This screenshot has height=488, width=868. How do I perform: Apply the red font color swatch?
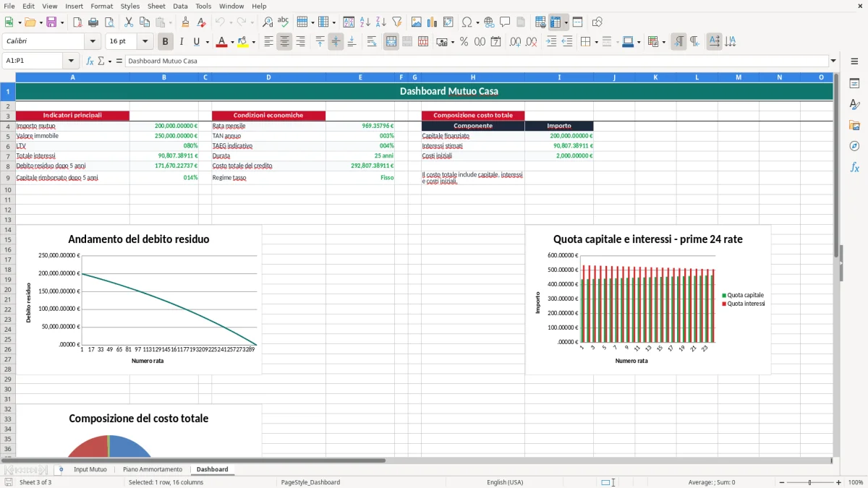coord(221,42)
